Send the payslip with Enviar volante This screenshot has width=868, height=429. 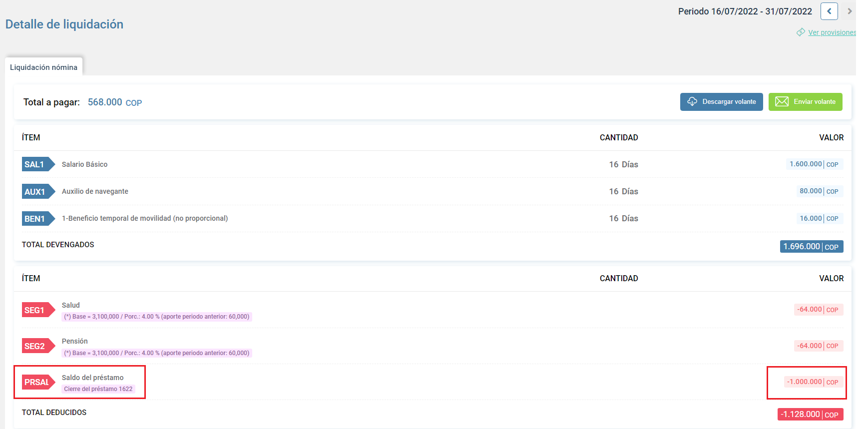805,102
